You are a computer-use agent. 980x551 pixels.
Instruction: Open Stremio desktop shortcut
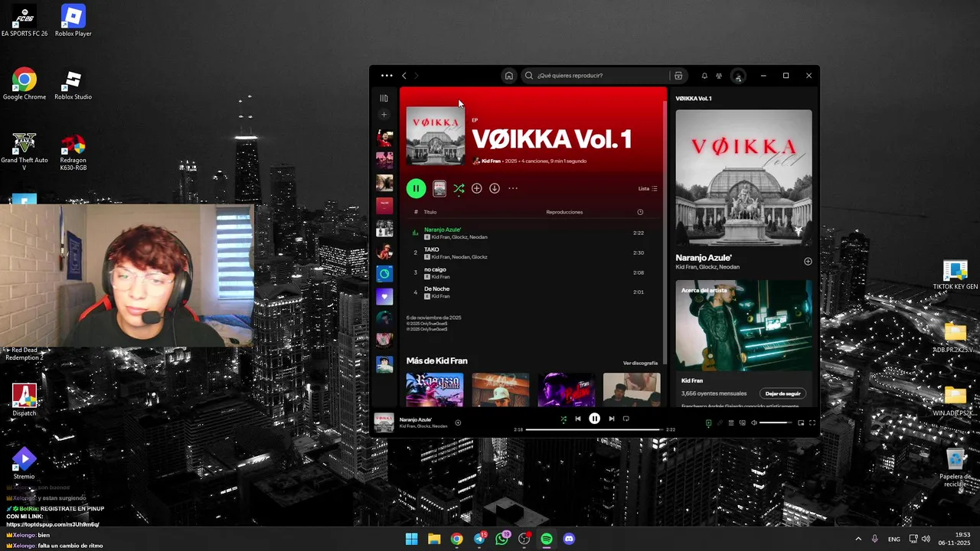[24, 463]
